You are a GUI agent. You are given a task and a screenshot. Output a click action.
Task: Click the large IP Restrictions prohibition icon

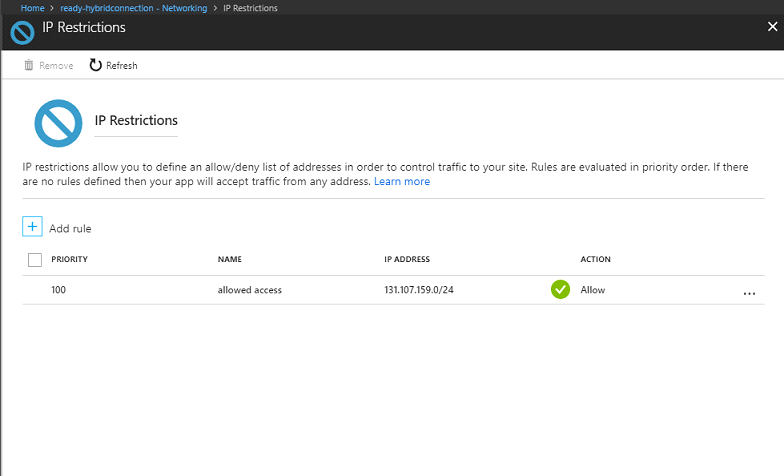click(58, 123)
